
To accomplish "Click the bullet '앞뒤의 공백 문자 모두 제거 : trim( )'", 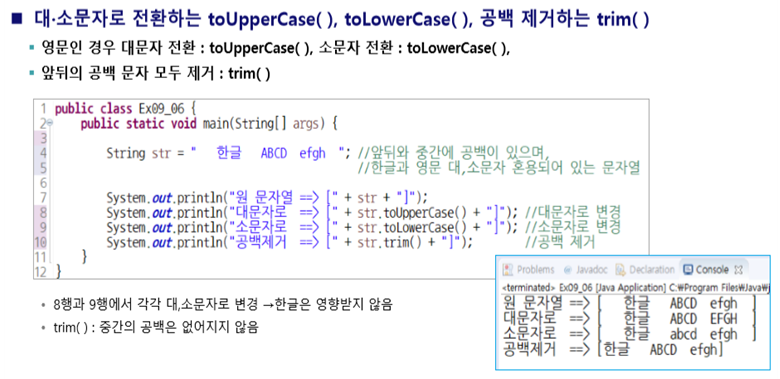I will click(x=156, y=74).
